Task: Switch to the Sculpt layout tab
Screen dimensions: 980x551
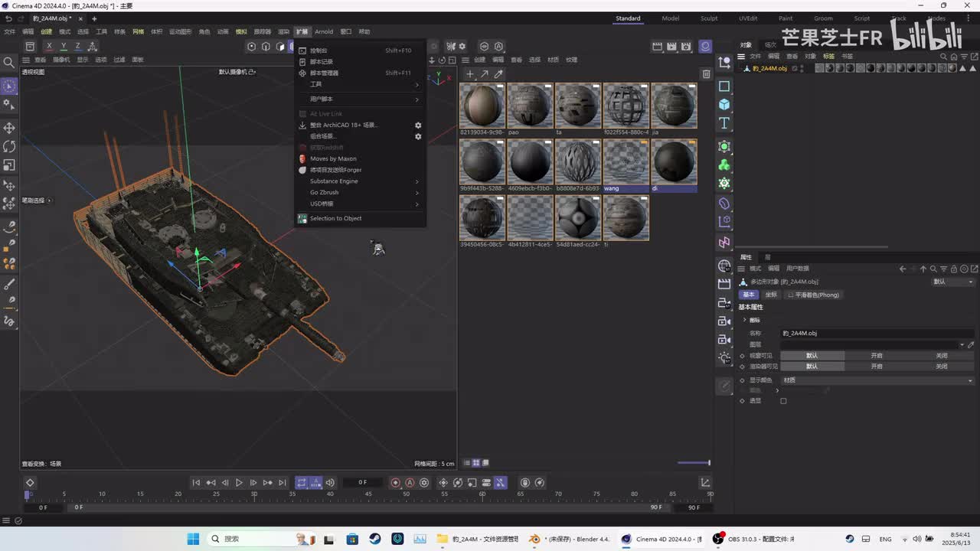Action: point(709,18)
